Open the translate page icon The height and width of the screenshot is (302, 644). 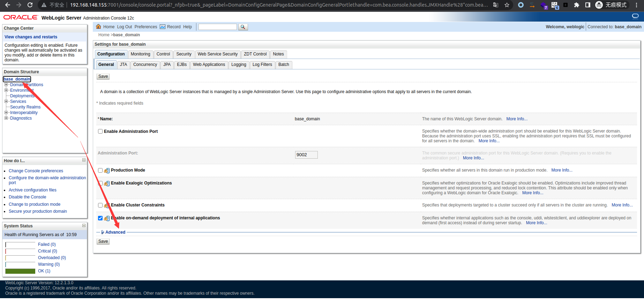[495, 5]
